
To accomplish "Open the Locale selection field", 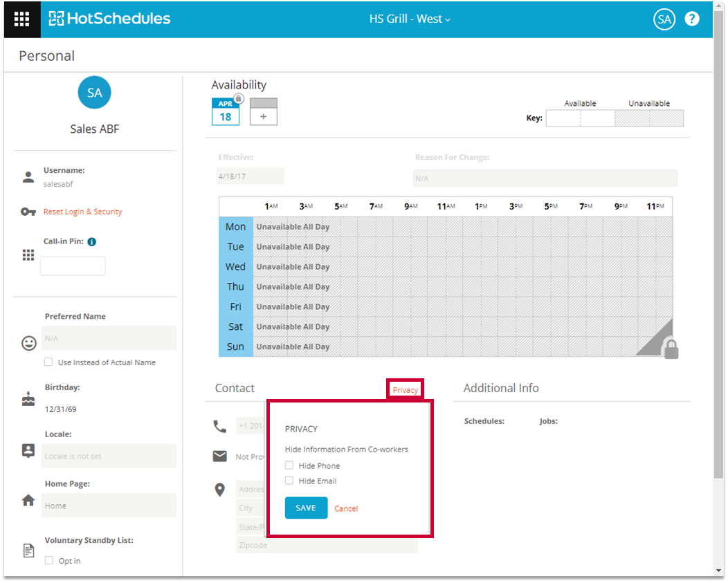I will 109,456.
